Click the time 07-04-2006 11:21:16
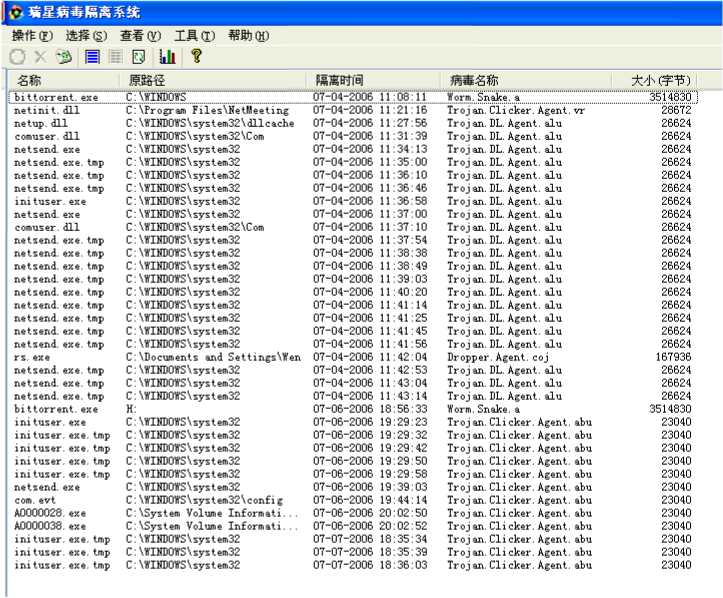The width and height of the screenshot is (723, 598). click(370, 110)
